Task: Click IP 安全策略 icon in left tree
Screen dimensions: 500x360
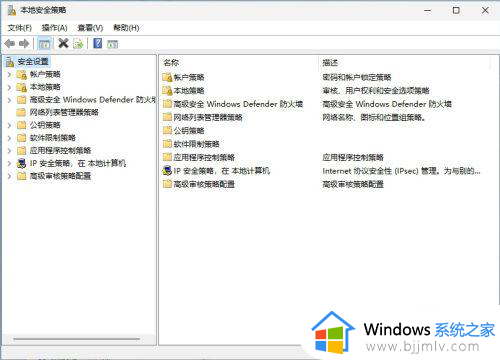Action: 22,163
